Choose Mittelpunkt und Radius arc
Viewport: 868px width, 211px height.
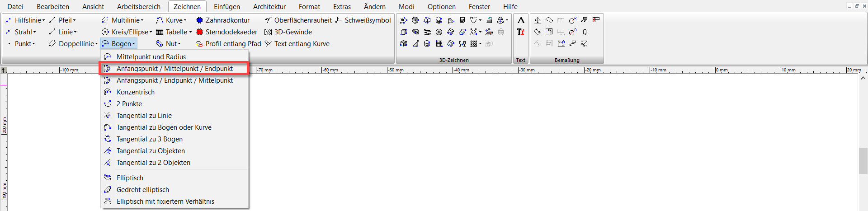(175, 57)
